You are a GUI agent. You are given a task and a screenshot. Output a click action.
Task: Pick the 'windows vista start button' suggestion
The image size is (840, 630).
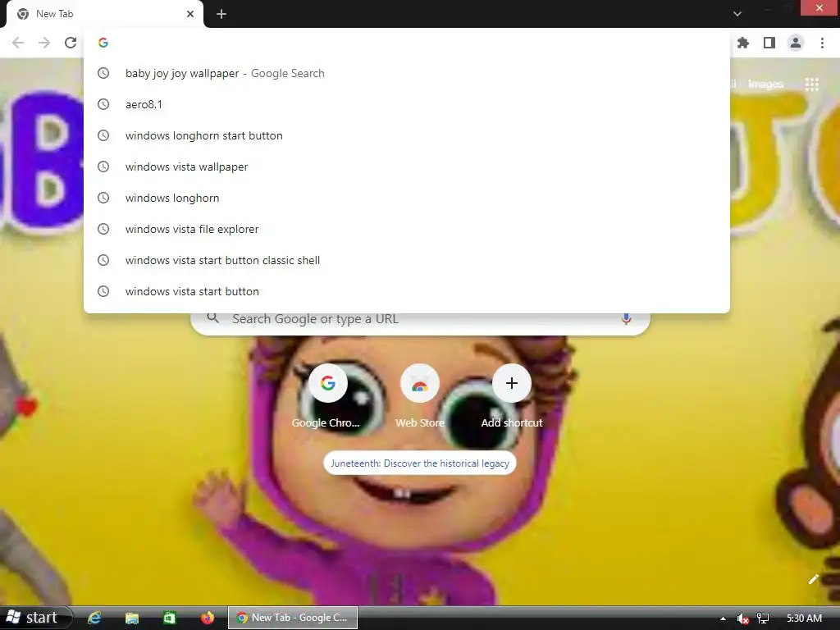407,291
